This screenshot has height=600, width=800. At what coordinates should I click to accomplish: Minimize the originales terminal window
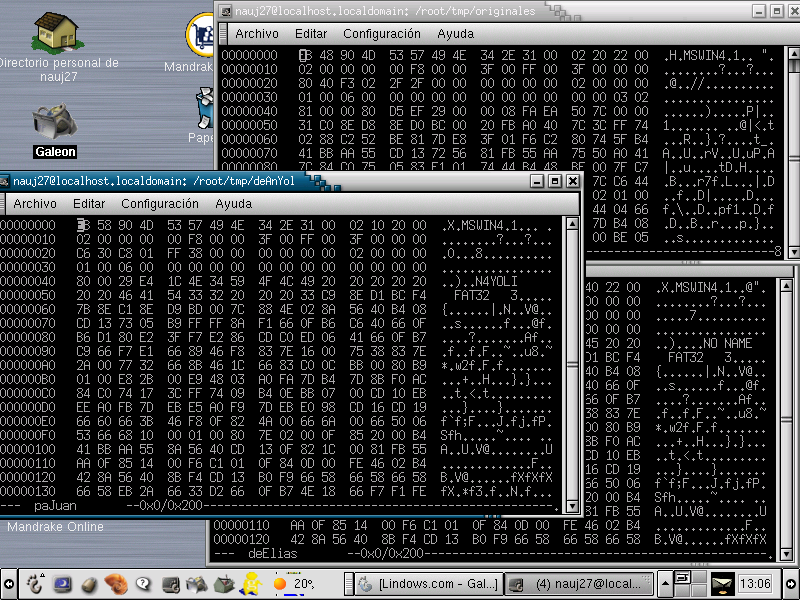759,11
